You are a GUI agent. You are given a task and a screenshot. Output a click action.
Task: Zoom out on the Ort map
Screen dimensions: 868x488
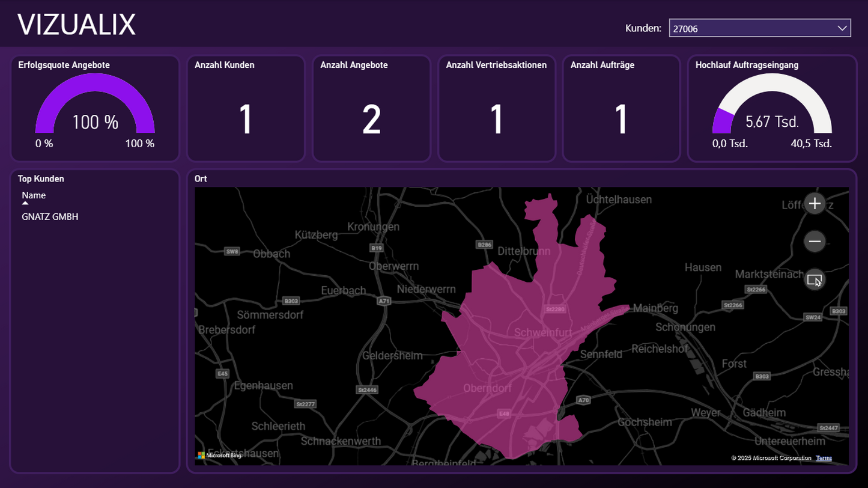click(815, 242)
